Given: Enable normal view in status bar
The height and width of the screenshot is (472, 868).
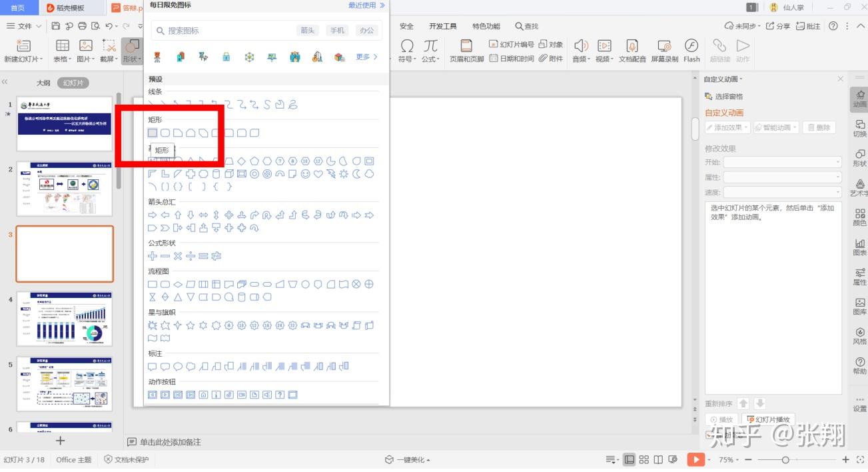Looking at the screenshot, I should (x=630, y=459).
